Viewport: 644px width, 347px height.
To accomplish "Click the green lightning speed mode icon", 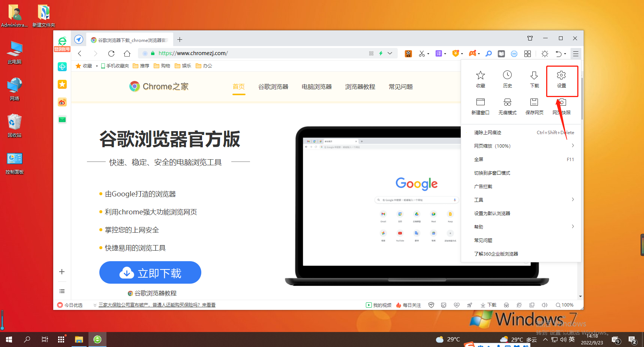I will pos(380,53).
